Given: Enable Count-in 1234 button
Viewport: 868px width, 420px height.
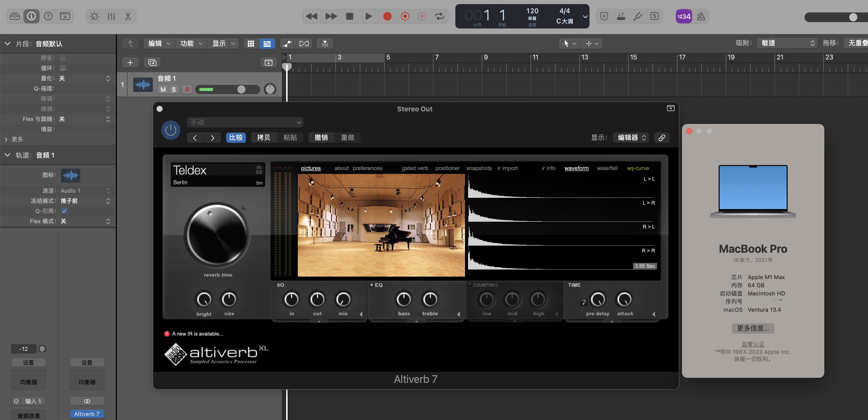Looking at the screenshot, I should click(684, 16).
